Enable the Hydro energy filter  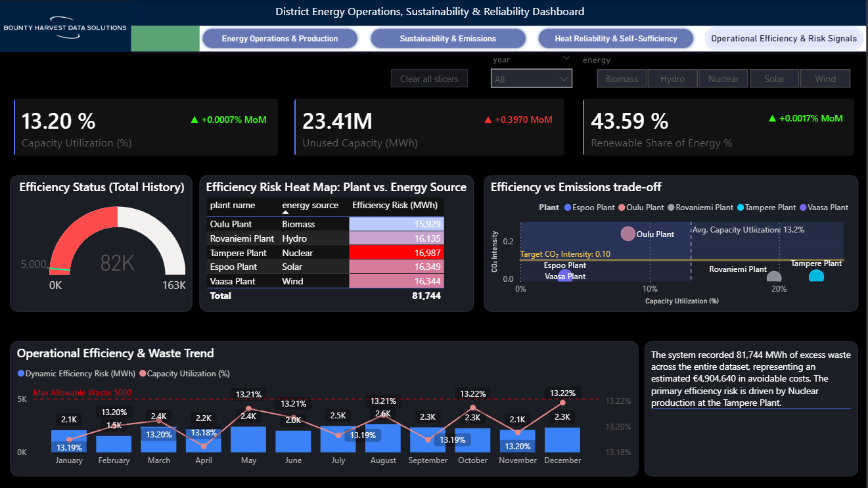[x=672, y=78]
